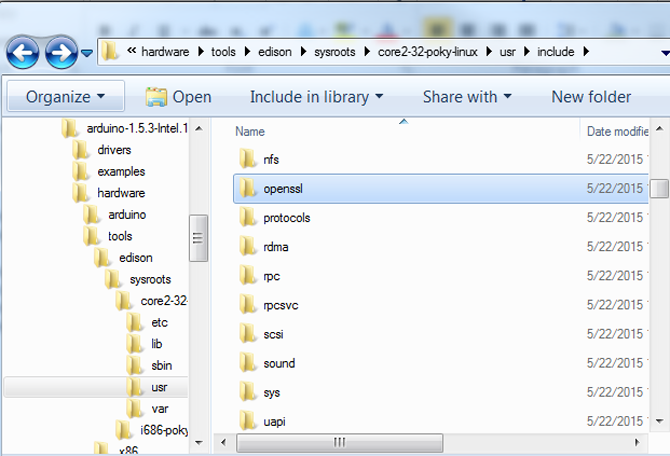
Task: Select the nfs folder icon
Action: (247, 159)
